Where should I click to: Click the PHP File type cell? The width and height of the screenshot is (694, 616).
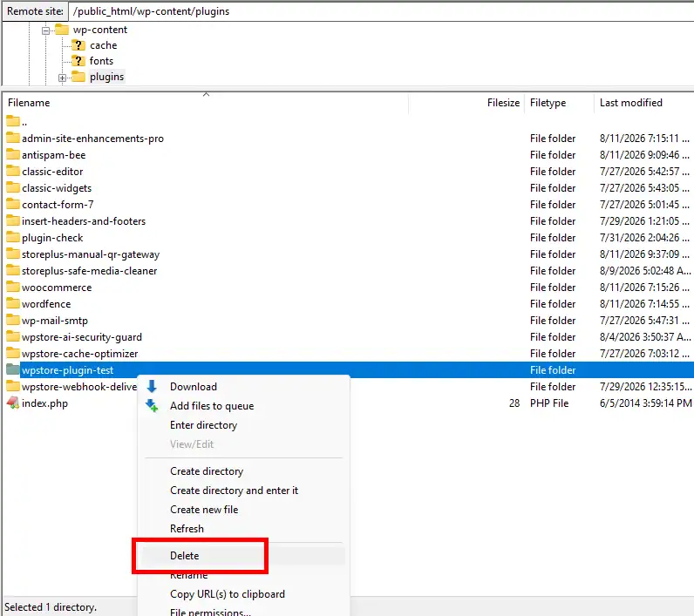point(549,403)
